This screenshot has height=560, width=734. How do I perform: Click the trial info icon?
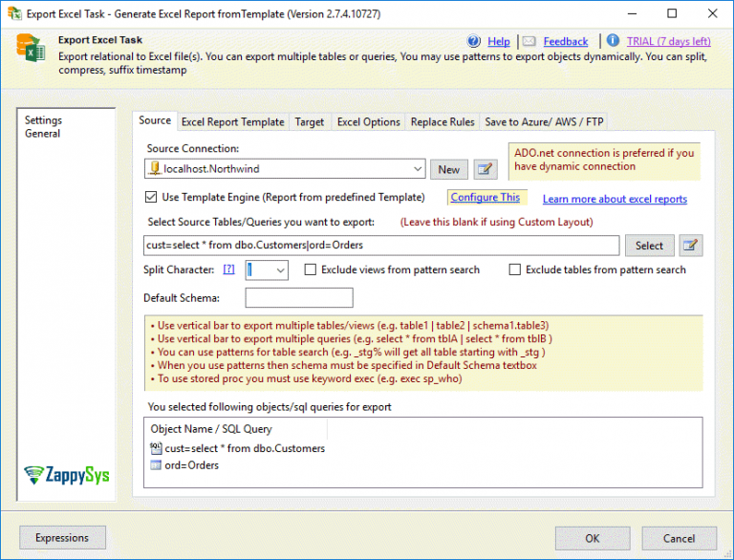[614, 41]
